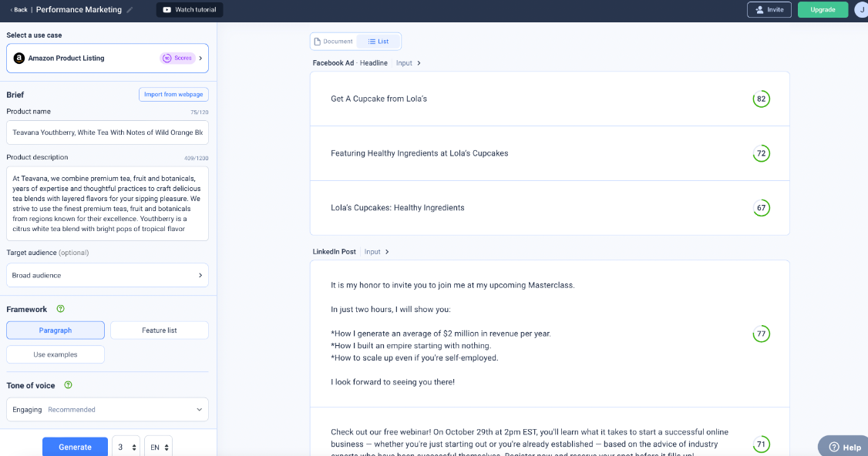Image resolution: width=868 pixels, height=456 pixels.
Task: Click the score 72 circle
Action: [x=761, y=153]
